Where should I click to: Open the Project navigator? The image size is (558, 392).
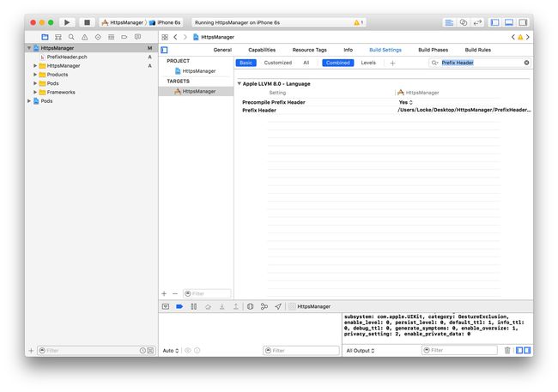[x=45, y=37]
